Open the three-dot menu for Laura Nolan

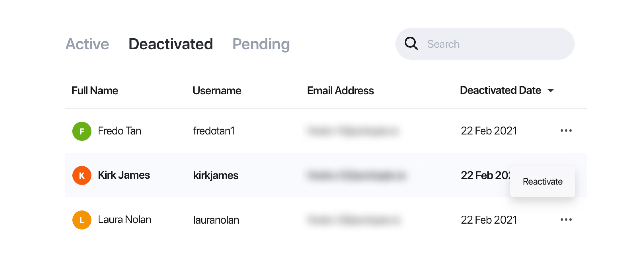566,220
